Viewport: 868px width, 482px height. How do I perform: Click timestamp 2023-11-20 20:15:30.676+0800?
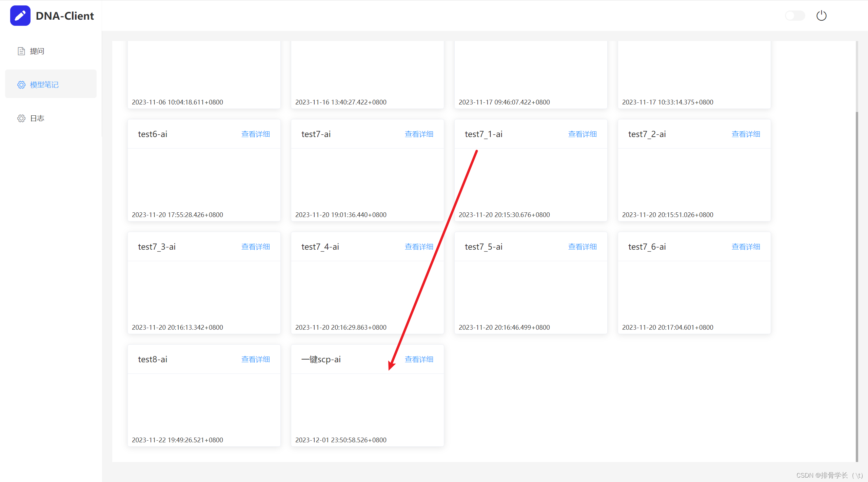pyautogui.click(x=504, y=215)
